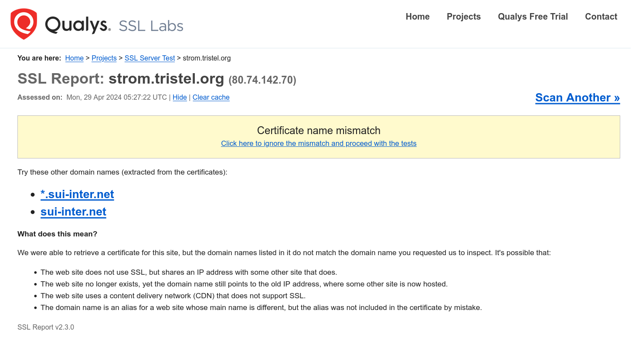Image resolution: width=632 pixels, height=364 pixels.
Task: Go to Projects in the top navigation
Action: pyautogui.click(x=464, y=17)
